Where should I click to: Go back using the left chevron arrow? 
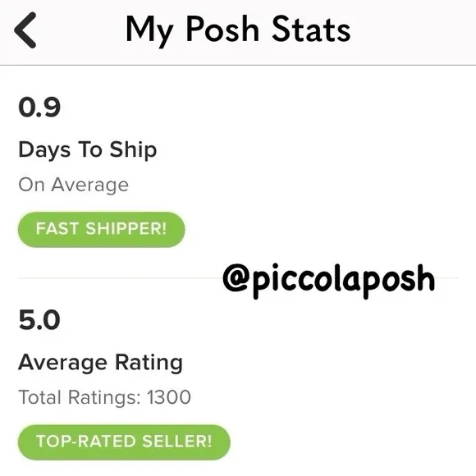click(25, 30)
